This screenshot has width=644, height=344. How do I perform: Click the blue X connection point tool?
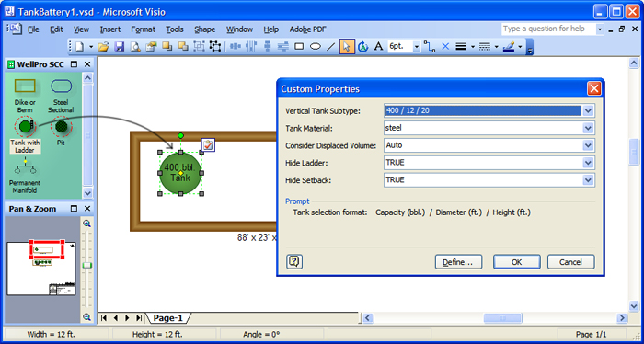click(x=445, y=47)
